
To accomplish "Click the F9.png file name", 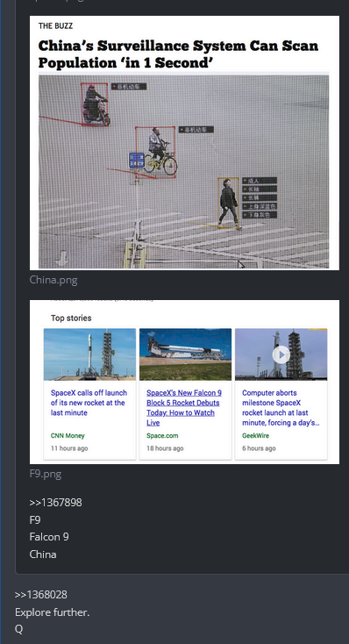I will tap(46, 474).
